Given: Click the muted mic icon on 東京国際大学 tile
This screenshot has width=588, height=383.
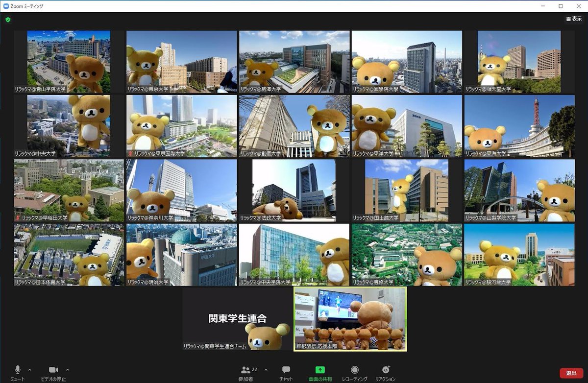Looking at the screenshot, I should click(130, 153).
